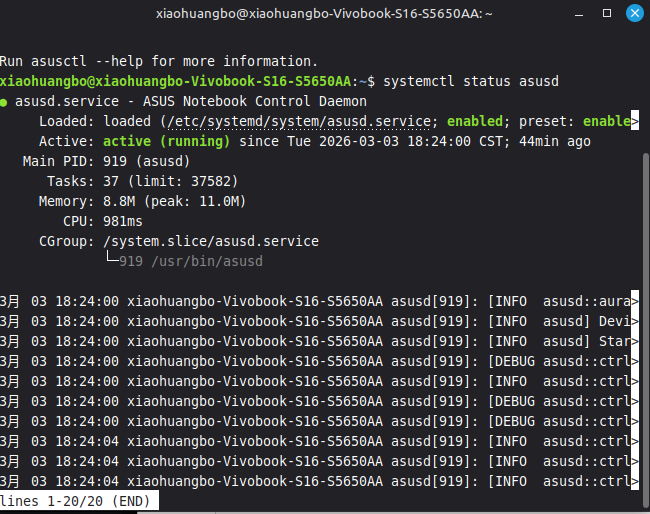This screenshot has width=650, height=514.
Task: Click the /etc/systemd/system/asusd.service path link
Action: click(298, 121)
